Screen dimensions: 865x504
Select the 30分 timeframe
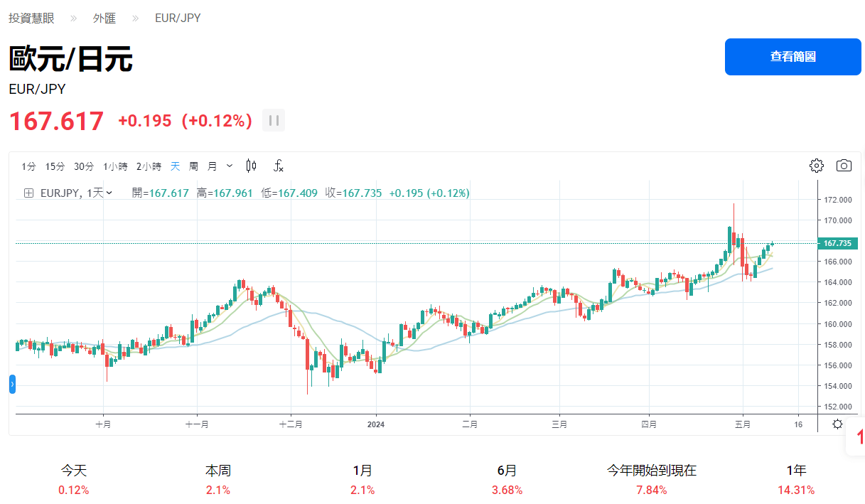(84, 166)
